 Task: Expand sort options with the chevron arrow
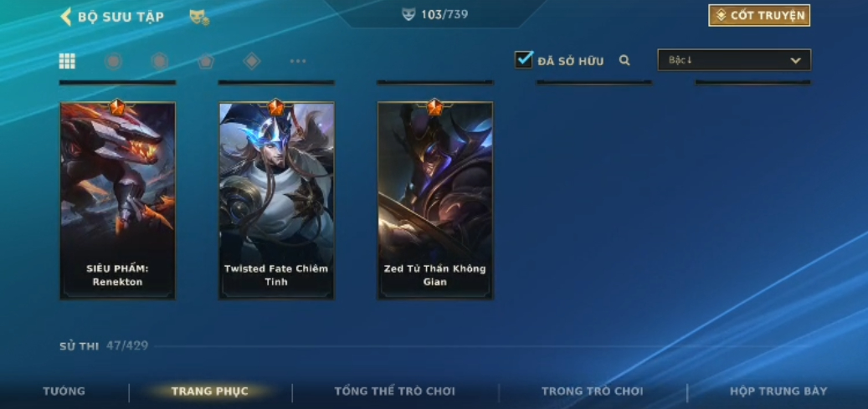[795, 60]
